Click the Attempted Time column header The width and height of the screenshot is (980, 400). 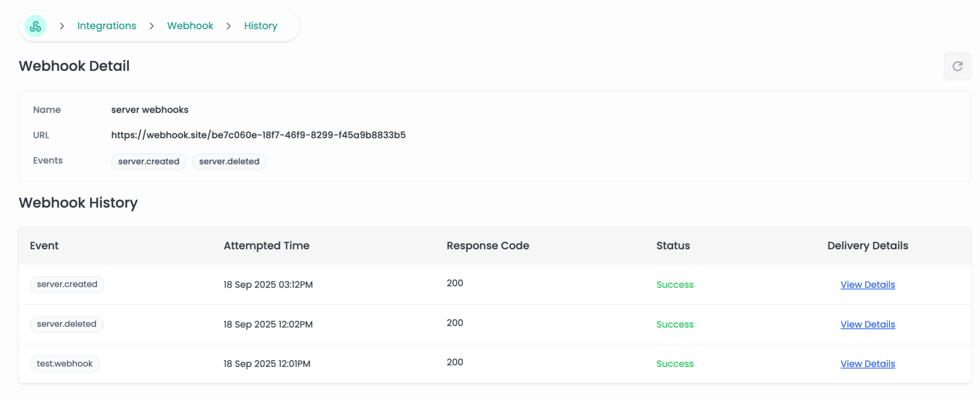(x=266, y=246)
